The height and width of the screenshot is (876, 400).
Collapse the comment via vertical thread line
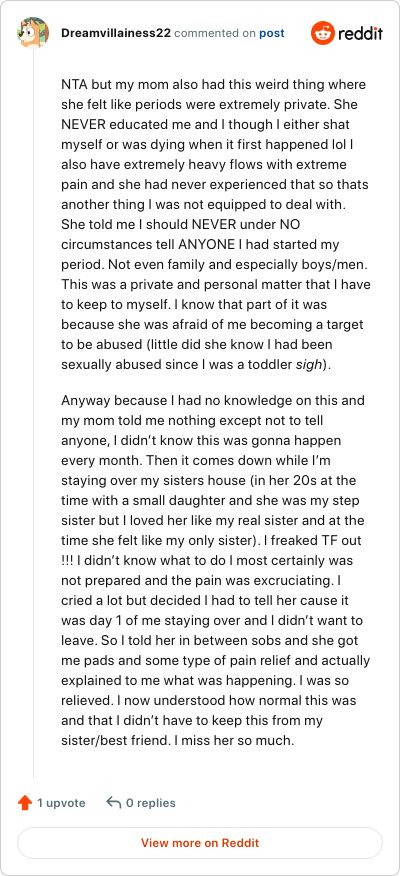[x=34, y=415]
